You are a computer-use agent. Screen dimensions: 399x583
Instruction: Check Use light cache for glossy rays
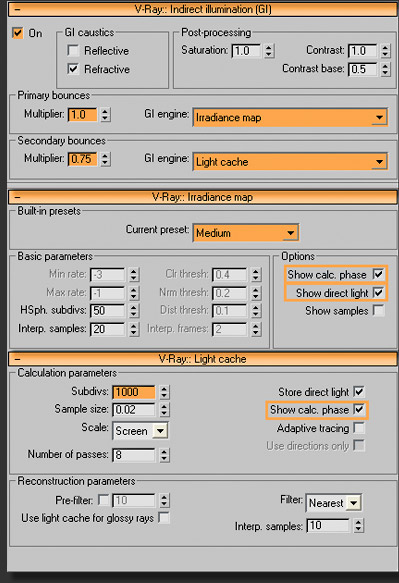pyautogui.click(x=164, y=517)
